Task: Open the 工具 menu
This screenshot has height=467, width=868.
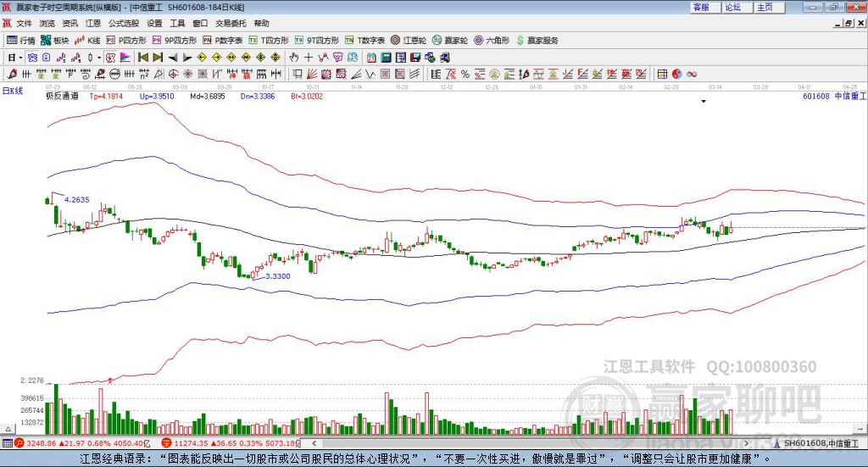Action: click(177, 23)
